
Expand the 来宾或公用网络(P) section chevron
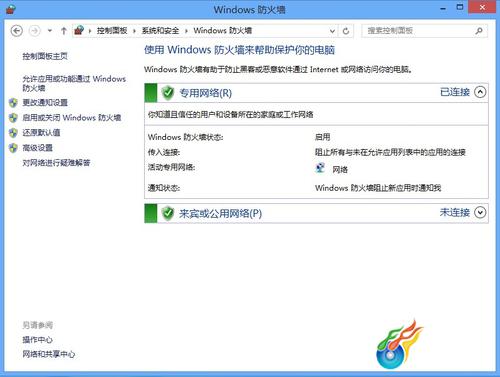coord(480,212)
